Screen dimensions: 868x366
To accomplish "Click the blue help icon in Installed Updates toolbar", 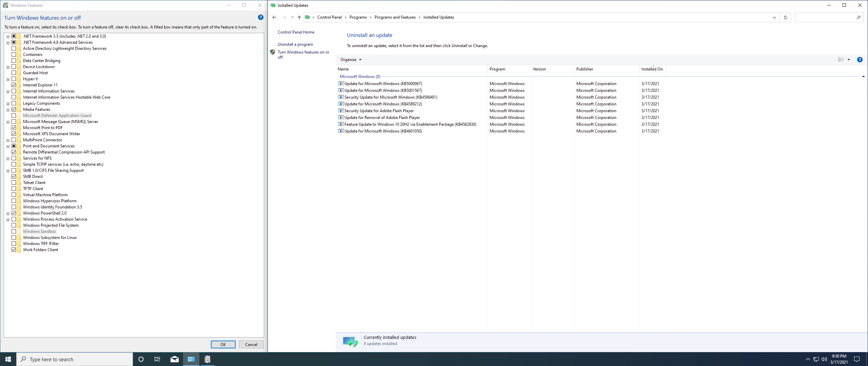I will point(860,60).
